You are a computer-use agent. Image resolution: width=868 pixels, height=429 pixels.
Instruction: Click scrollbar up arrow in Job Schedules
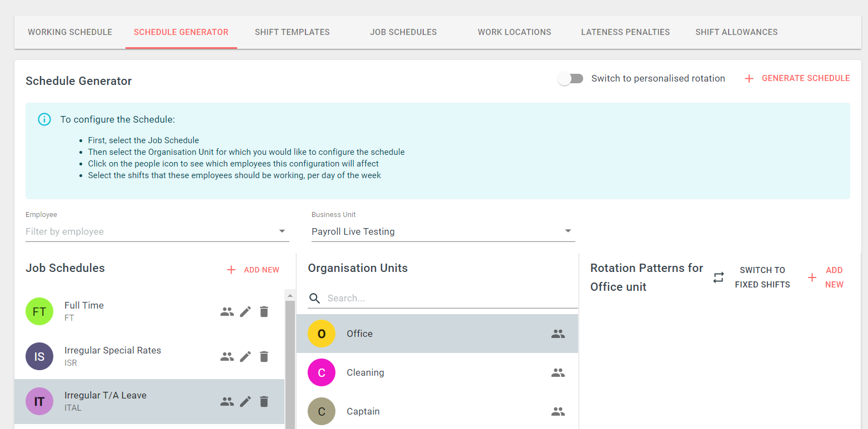pos(289,295)
